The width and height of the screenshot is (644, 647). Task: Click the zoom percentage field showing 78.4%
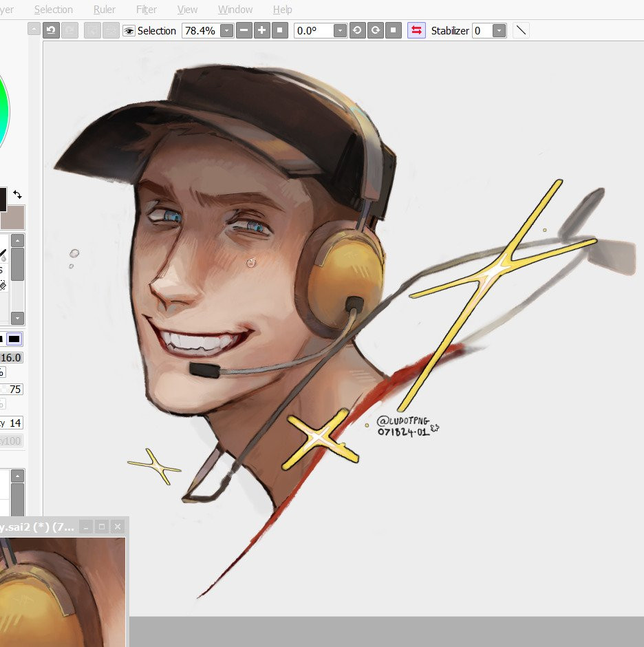click(200, 31)
